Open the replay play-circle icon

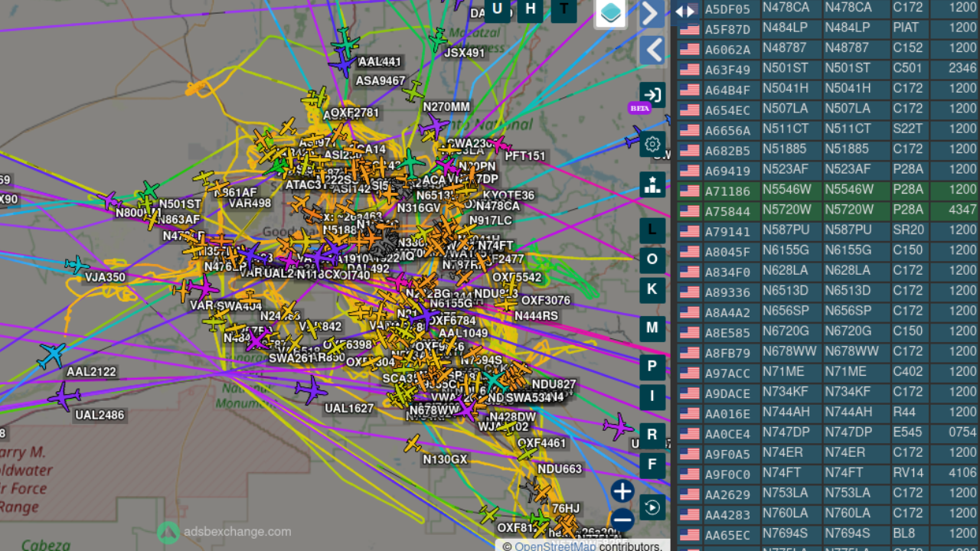tap(652, 507)
